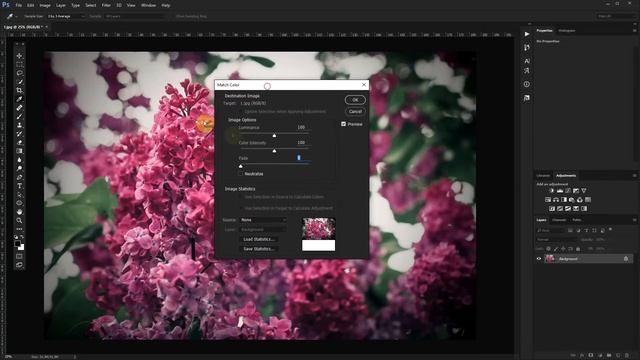Click the Color Intensity slider handle

point(274,151)
